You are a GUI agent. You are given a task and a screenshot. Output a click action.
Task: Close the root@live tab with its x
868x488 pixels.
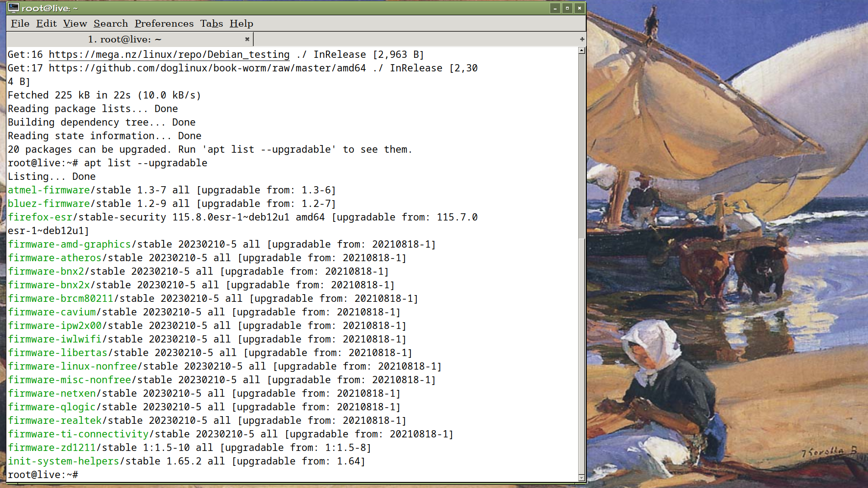(247, 39)
